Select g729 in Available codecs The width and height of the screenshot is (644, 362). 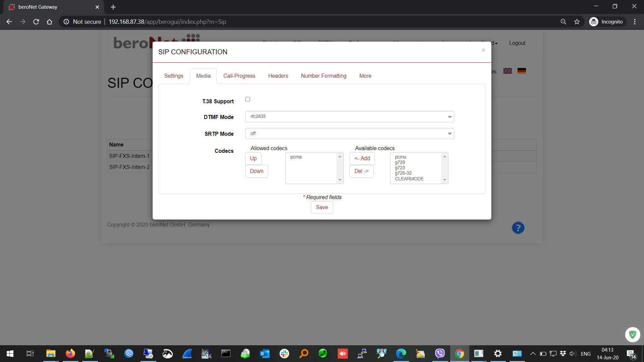[400, 163]
